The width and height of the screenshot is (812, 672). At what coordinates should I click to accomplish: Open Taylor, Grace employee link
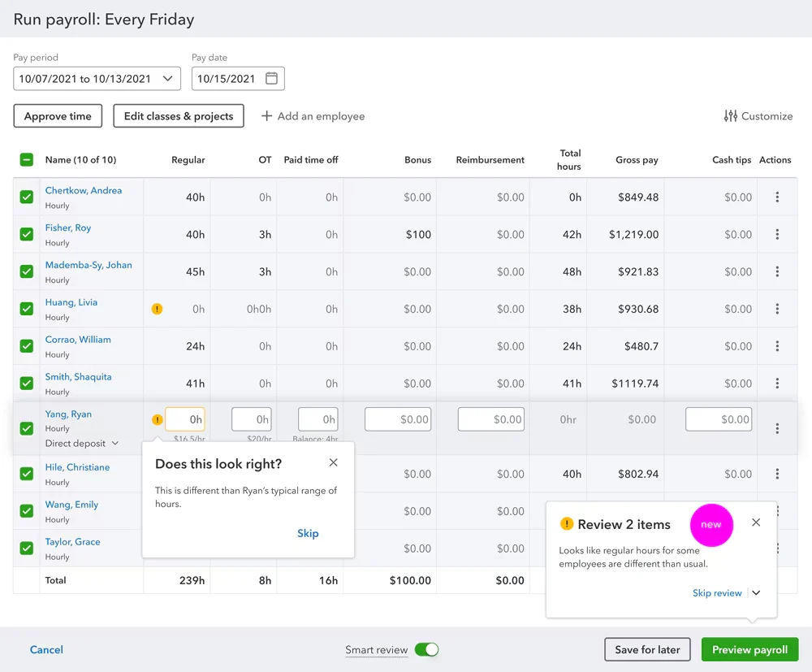[x=72, y=541]
